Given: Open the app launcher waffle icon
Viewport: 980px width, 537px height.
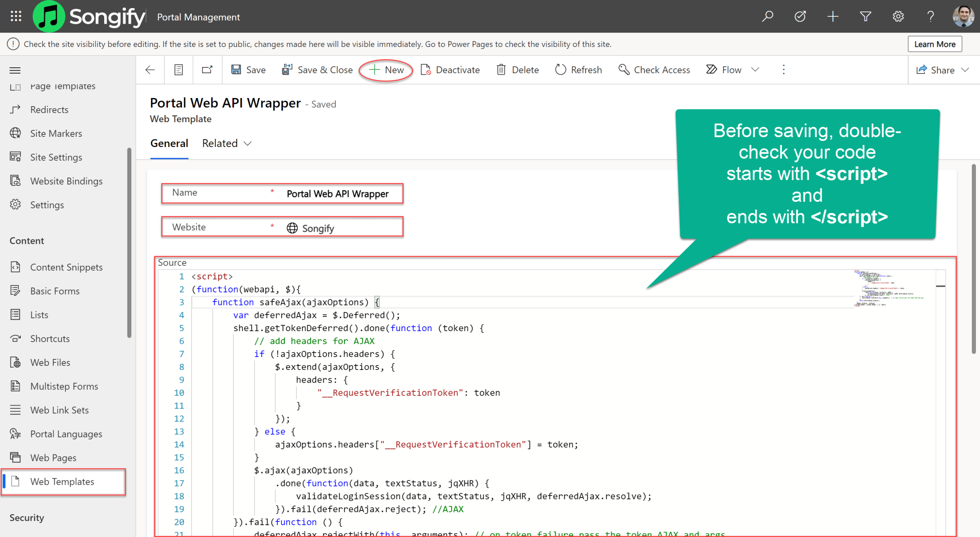Looking at the screenshot, I should pos(16,16).
